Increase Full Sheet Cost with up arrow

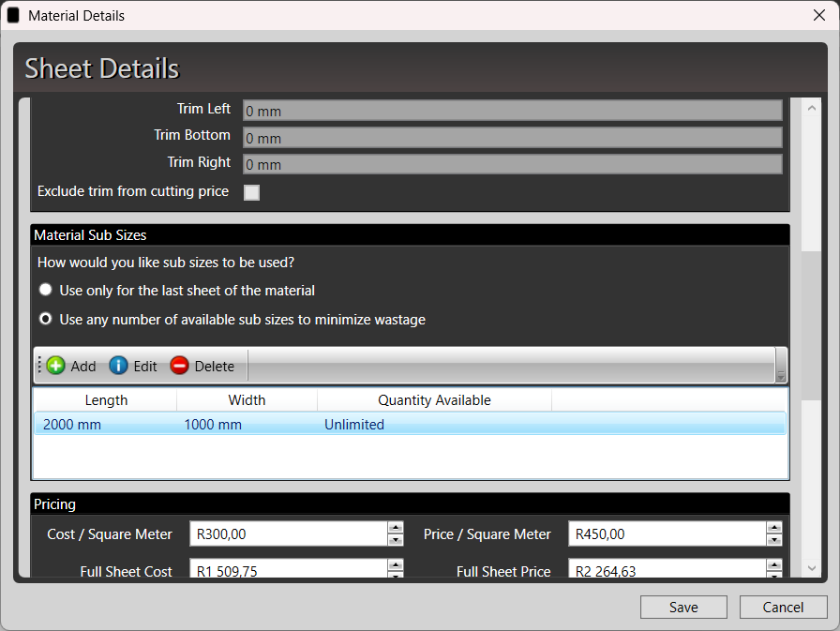point(396,565)
